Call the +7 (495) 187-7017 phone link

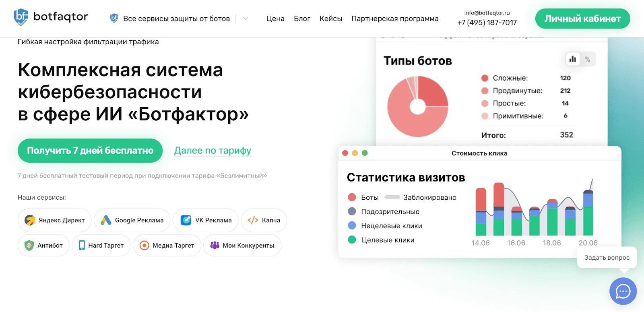tap(487, 23)
